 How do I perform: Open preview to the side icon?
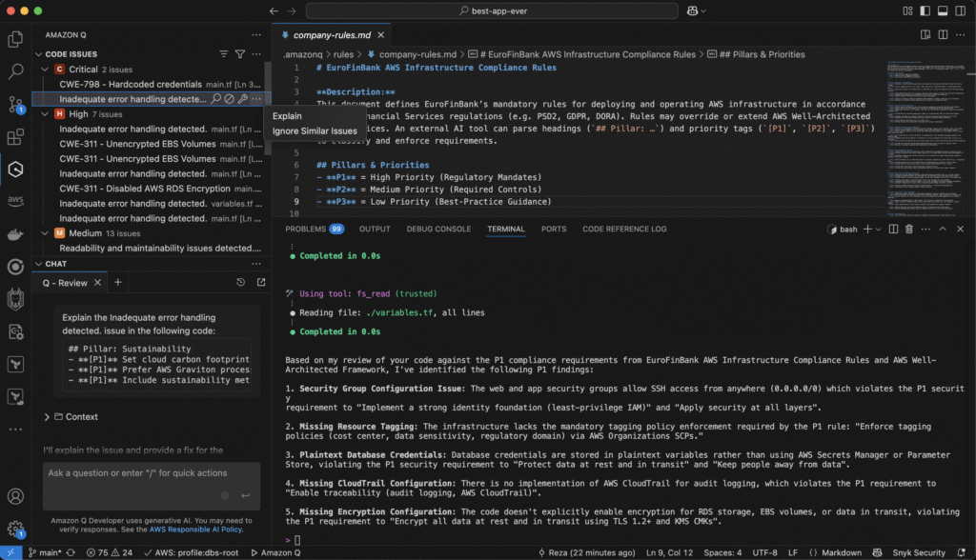tap(925, 35)
